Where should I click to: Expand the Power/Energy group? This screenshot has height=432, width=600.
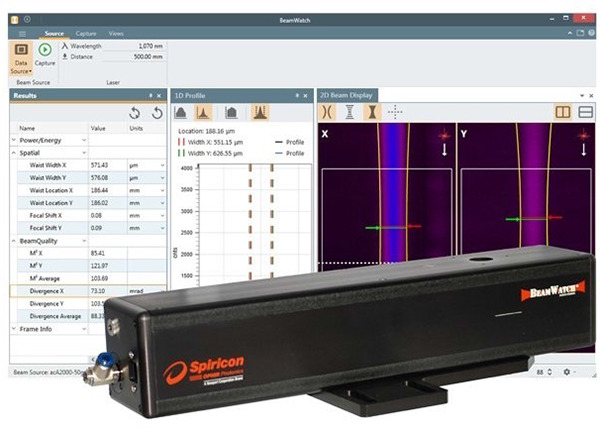pyautogui.click(x=14, y=140)
